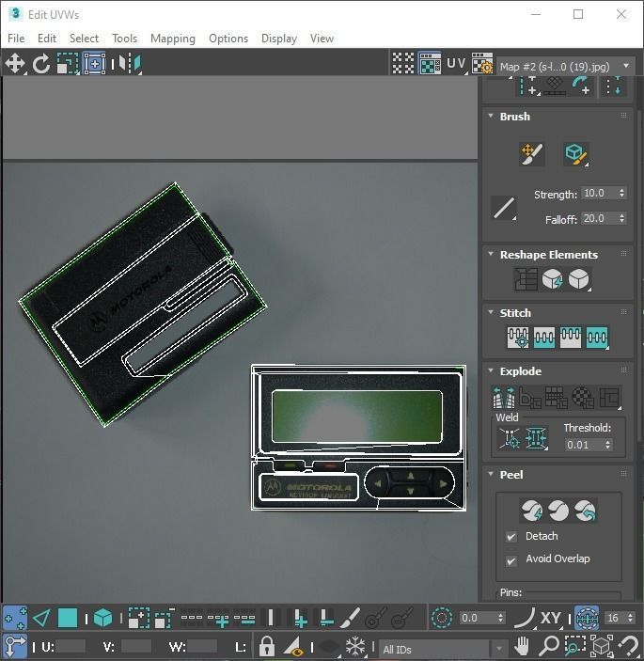Image resolution: width=644 pixels, height=661 pixels.
Task: Open the All IDs material dropdown
Action: click(443, 649)
